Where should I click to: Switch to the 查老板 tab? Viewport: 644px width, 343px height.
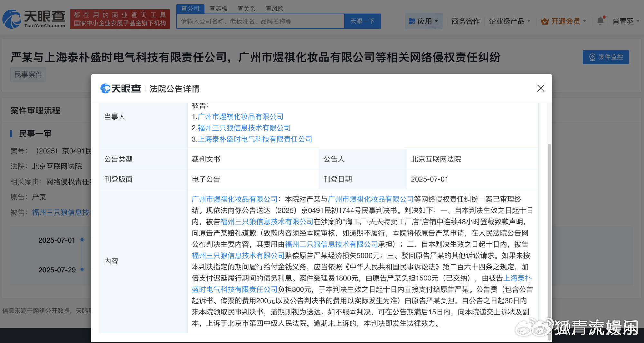(x=218, y=9)
